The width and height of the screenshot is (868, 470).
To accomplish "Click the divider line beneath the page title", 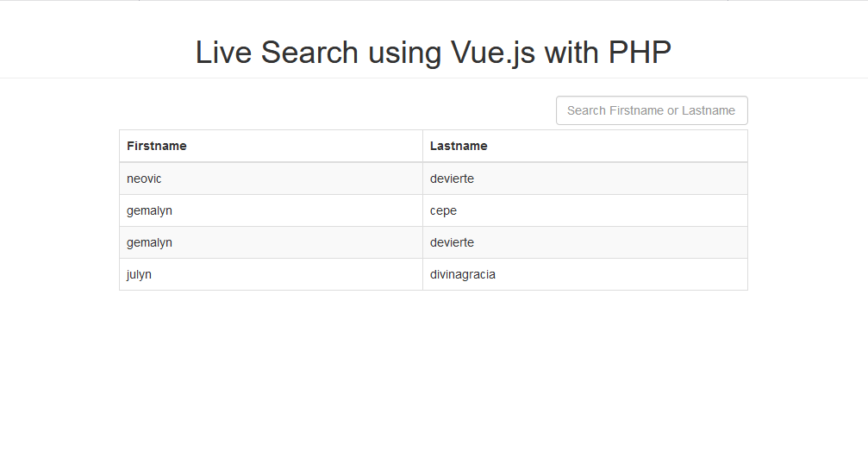I will (x=434, y=78).
